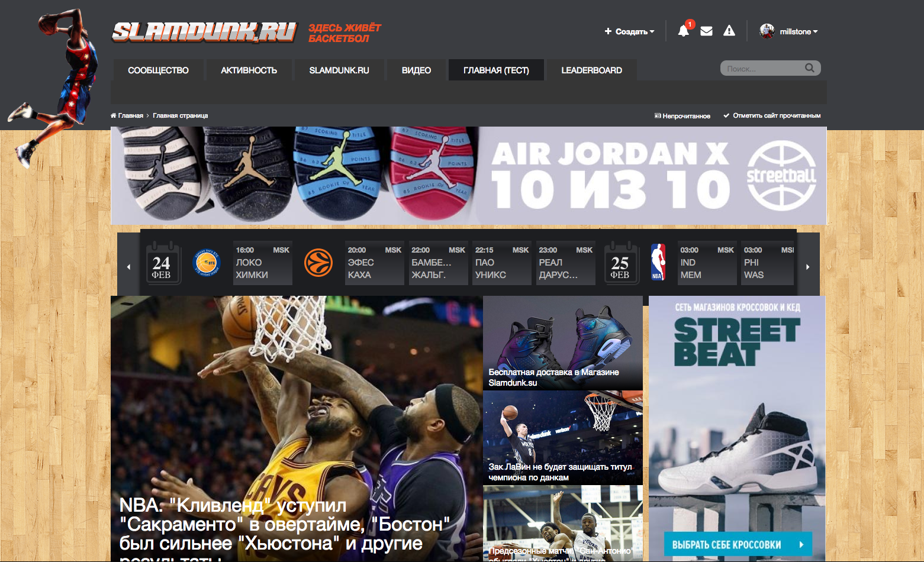Expand the millstone user menu
The image size is (924, 562).
click(799, 31)
